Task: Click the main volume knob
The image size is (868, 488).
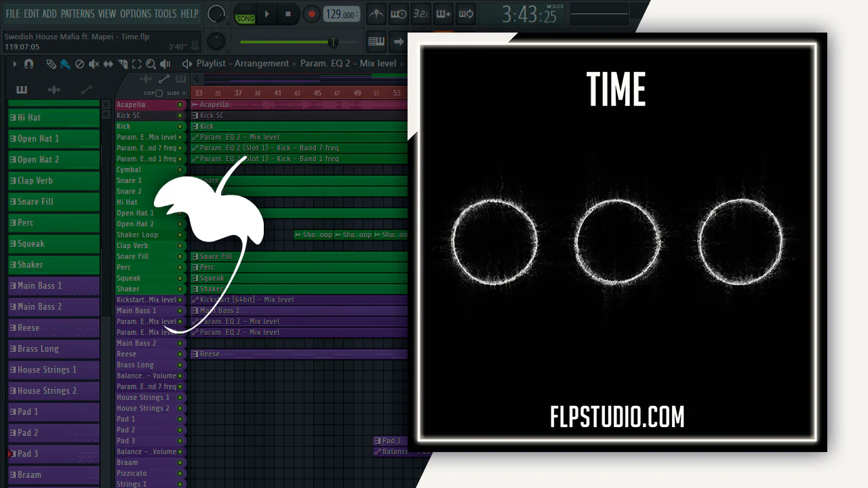Action: (x=216, y=14)
